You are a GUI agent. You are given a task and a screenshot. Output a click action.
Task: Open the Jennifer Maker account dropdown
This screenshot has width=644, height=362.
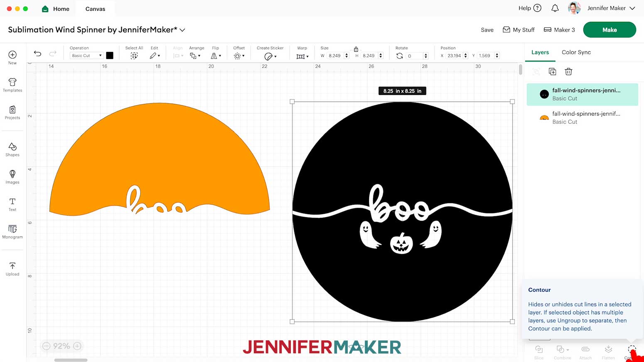click(611, 8)
